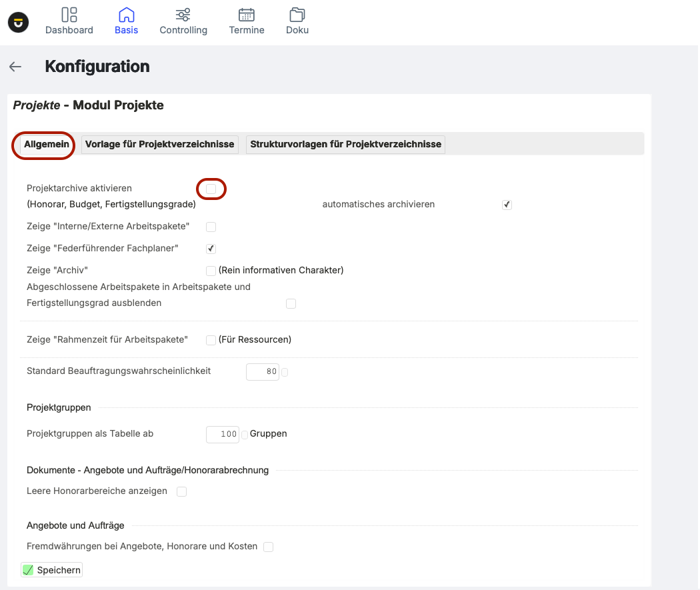
Task: Enable the Projektarchive aktivieren checkbox
Action: pos(211,189)
